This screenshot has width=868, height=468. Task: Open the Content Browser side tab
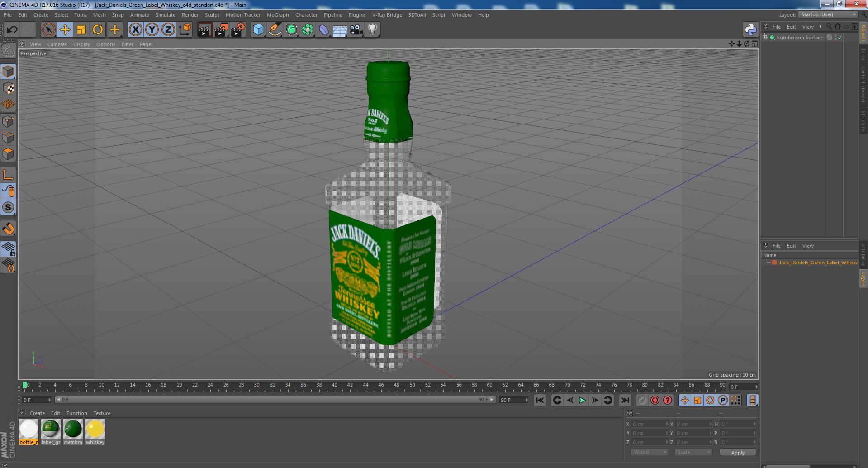[863, 84]
